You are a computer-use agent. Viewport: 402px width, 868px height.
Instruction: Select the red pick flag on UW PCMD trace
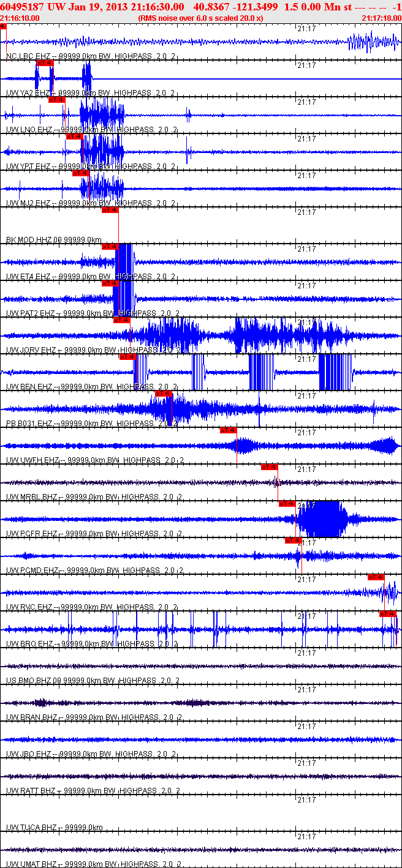(x=293, y=541)
